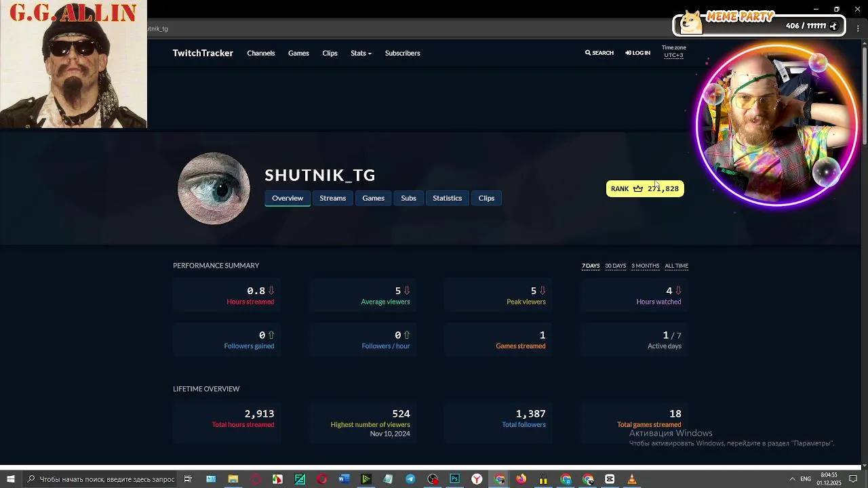This screenshot has height=488, width=868.
Task: Open Opera browser from the taskbar
Action: 321,479
